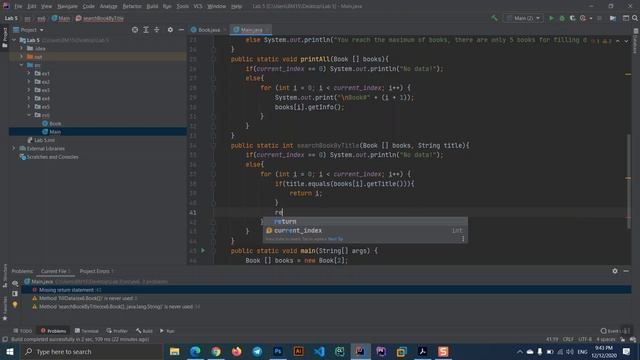Open the Refactor menu
640x360 pixels.
(x=132, y=6)
